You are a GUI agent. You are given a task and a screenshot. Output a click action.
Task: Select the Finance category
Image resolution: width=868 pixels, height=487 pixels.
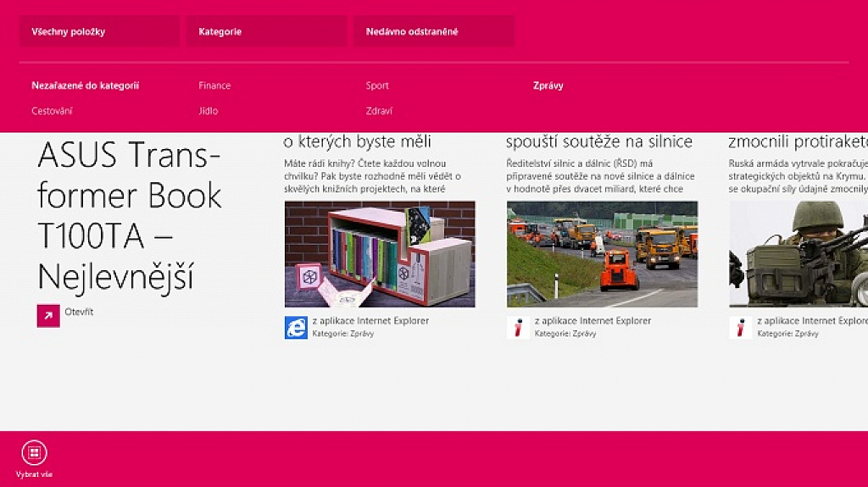tap(214, 86)
